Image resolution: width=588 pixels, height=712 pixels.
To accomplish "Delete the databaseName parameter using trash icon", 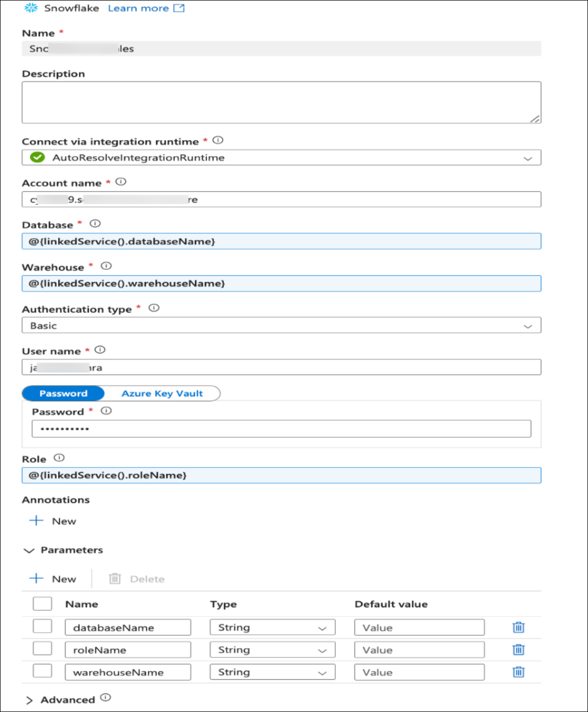I will click(x=518, y=627).
